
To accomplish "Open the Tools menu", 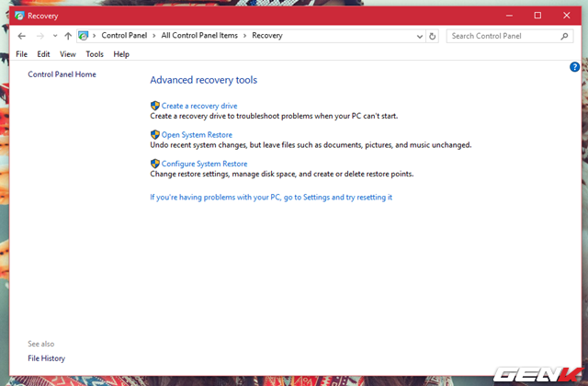I will click(95, 54).
